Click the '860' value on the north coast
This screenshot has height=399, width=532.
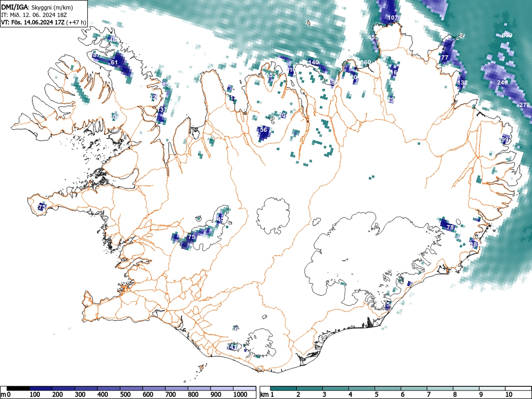(x=366, y=62)
